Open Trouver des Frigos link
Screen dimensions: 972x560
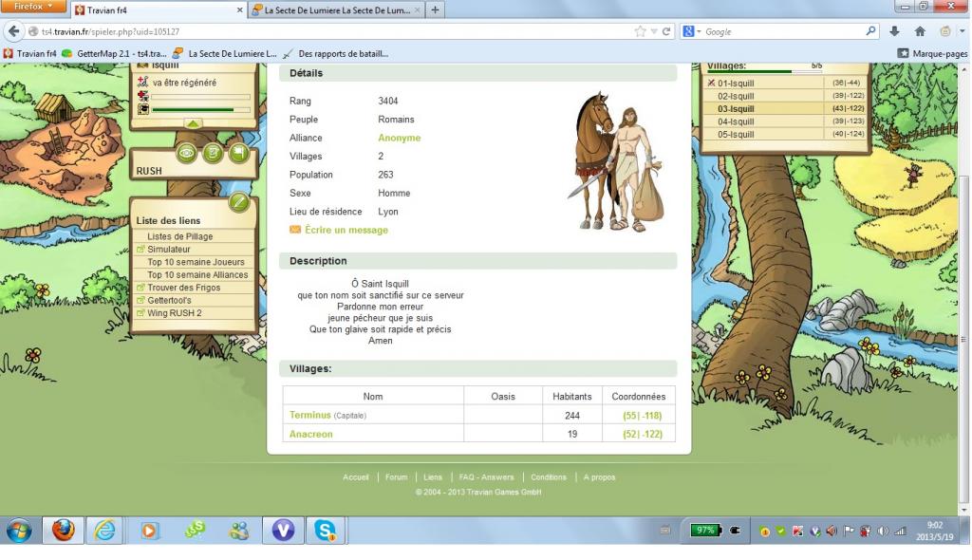[x=184, y=288]
